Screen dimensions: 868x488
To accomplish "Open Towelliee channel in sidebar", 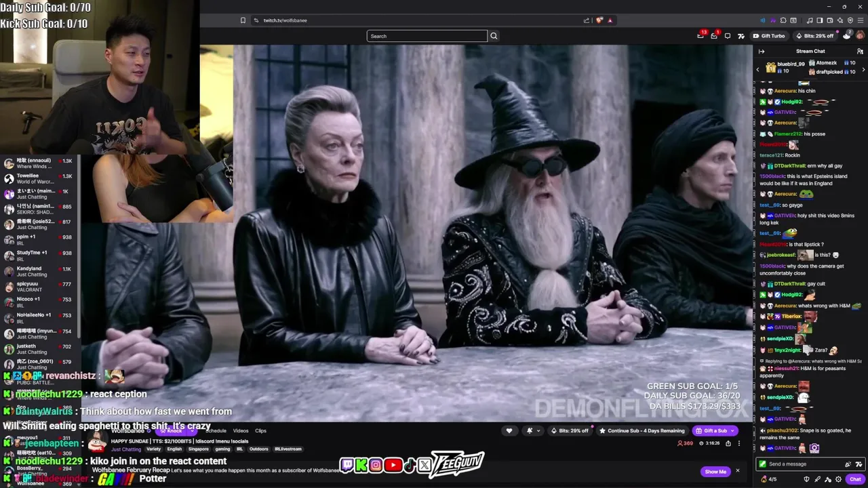I will click(39, 179).
